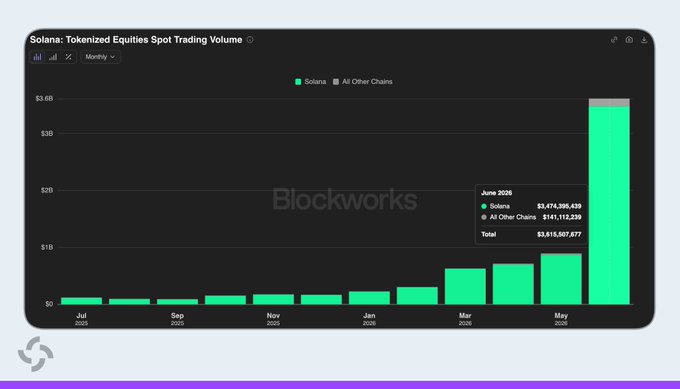Toggle the All Other Chains legend series

coord(363,82)
